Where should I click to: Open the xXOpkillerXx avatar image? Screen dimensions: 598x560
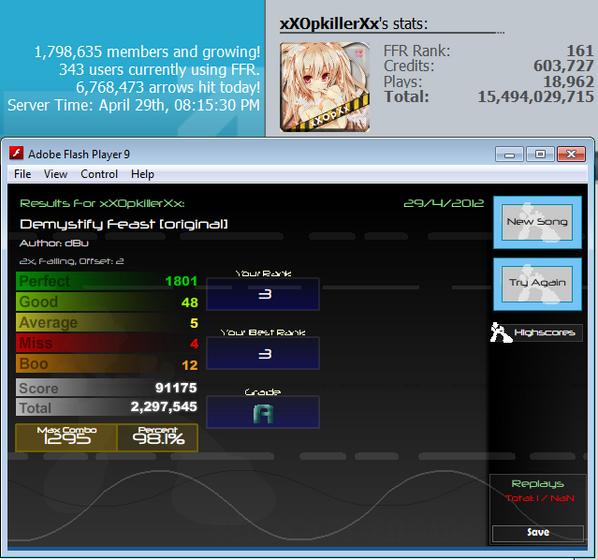(x=325, y=87)
